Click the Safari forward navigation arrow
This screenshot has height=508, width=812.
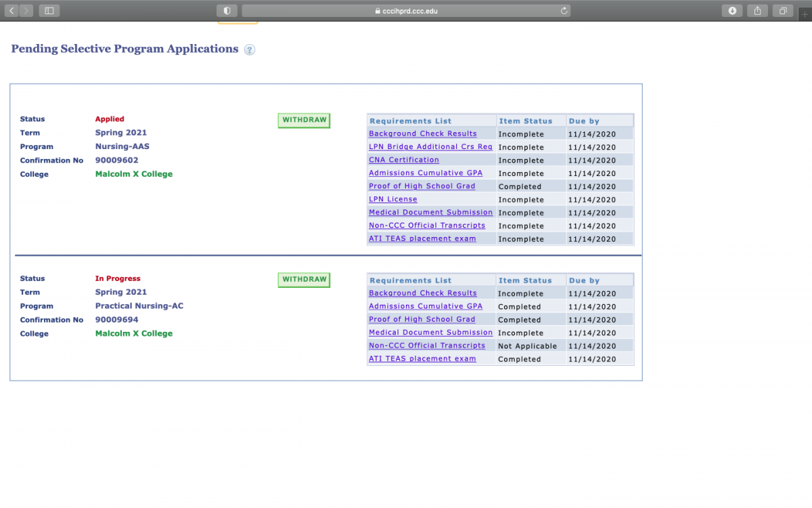pyautogui.click(x=26, y=11)
